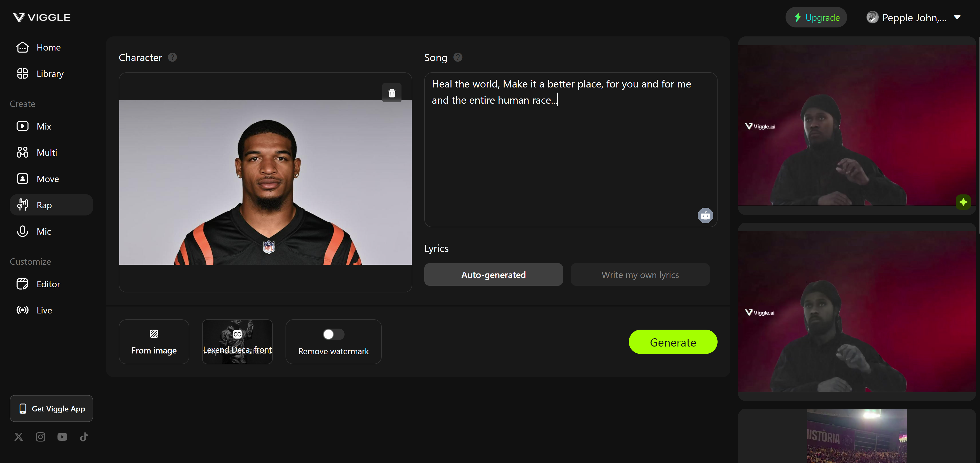Switch to Write my own lyrics
The height and width of the screenshot is (463, 980).
[640, 275]
